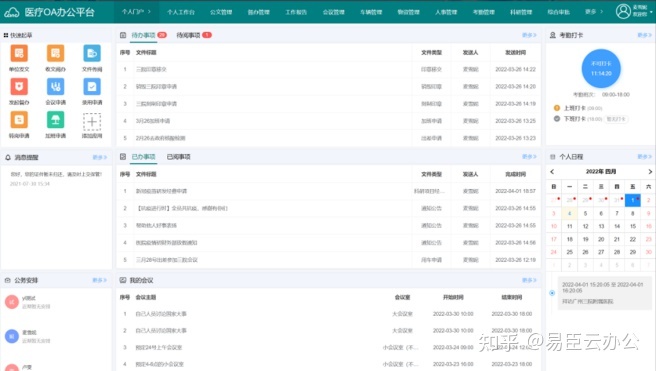Viewport: 656px width, 371px height.
Task: Click the user avatar icon in header
Action: pos(623,11)
